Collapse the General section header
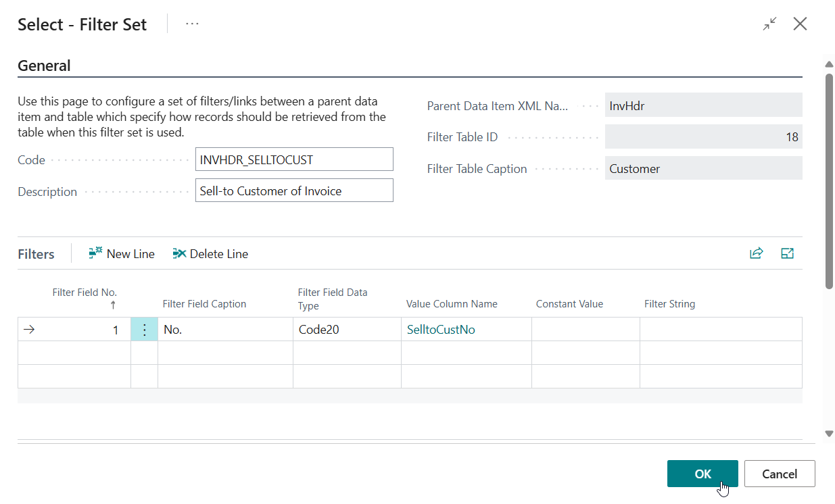The image size is (835, 504). 44,66
